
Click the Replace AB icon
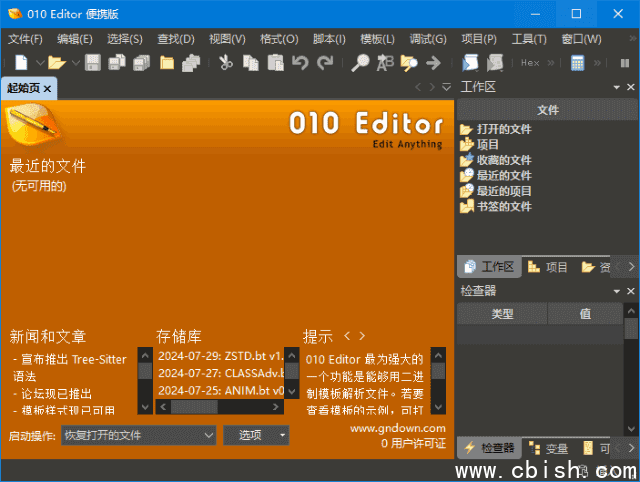[x=385, y=63]
